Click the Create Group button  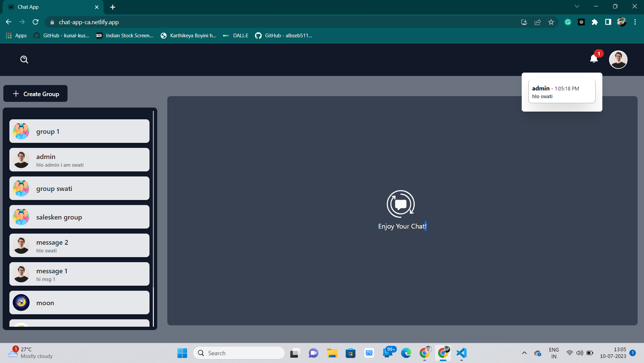coord(35,94)
